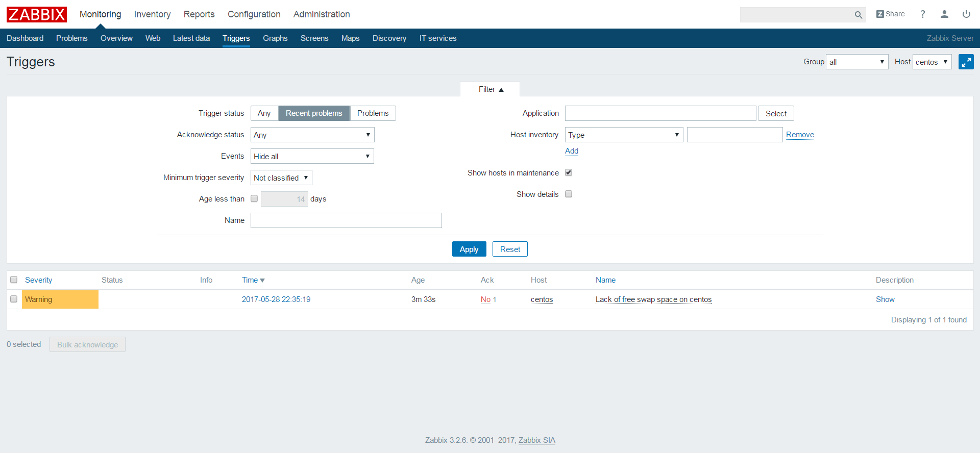
Task: Focus the Application input field
Action: pyautogui.click(x=660, y=113)
